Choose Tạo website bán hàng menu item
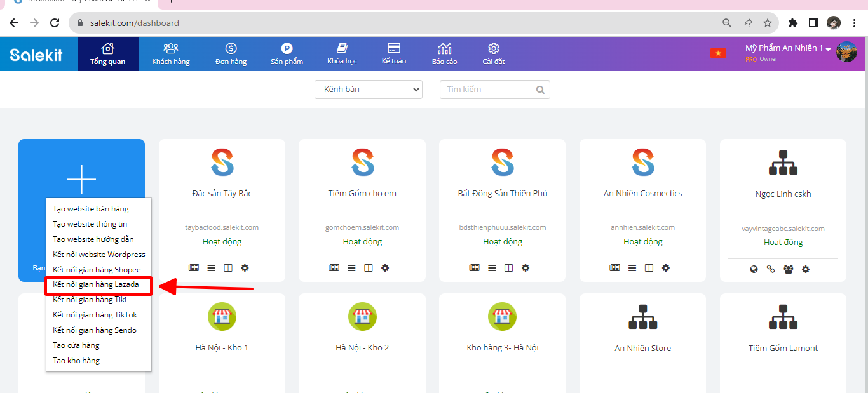Screen dimensions: 868x393 point(91,209)
